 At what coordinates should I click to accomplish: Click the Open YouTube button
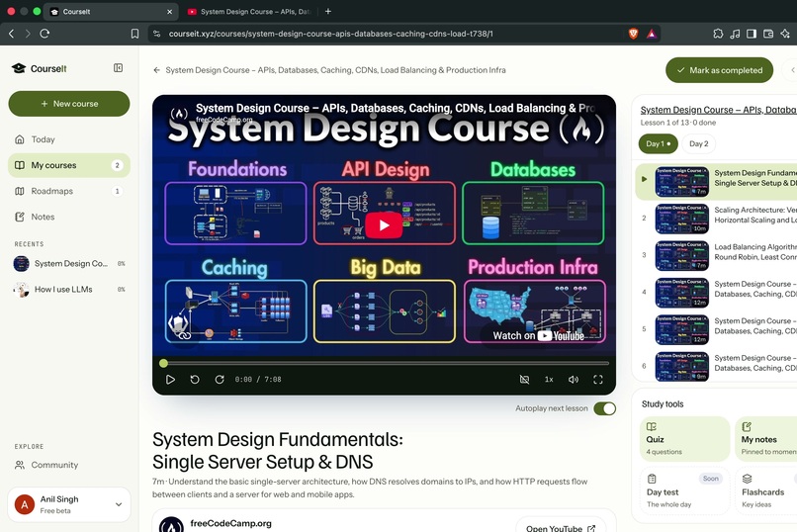(561, 526)
